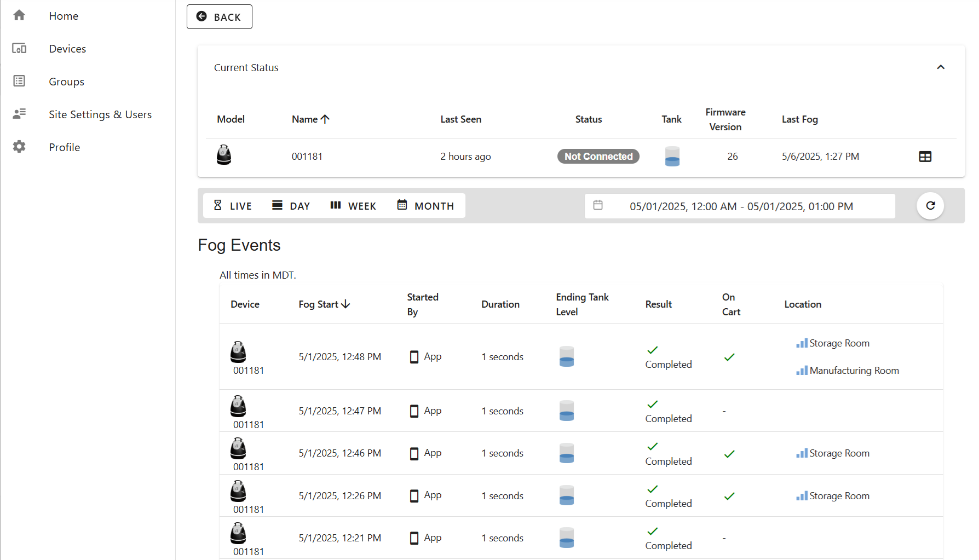The height and width of the screenshot is (560, 979).
Task: Click device icon for 12:26 PM fog event
Action: (x=238, y=491)
